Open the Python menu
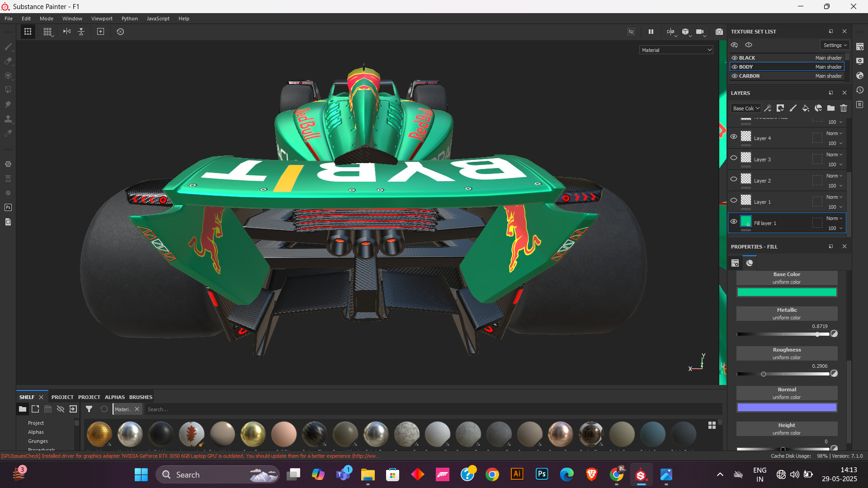 [130, 19]
